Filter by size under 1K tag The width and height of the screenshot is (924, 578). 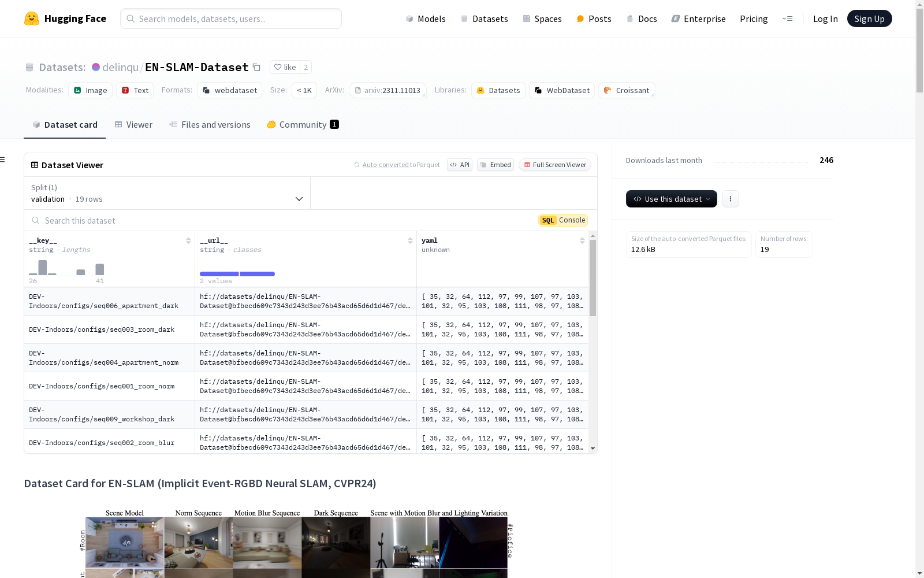pyautogui.click(x=304, y=90)
